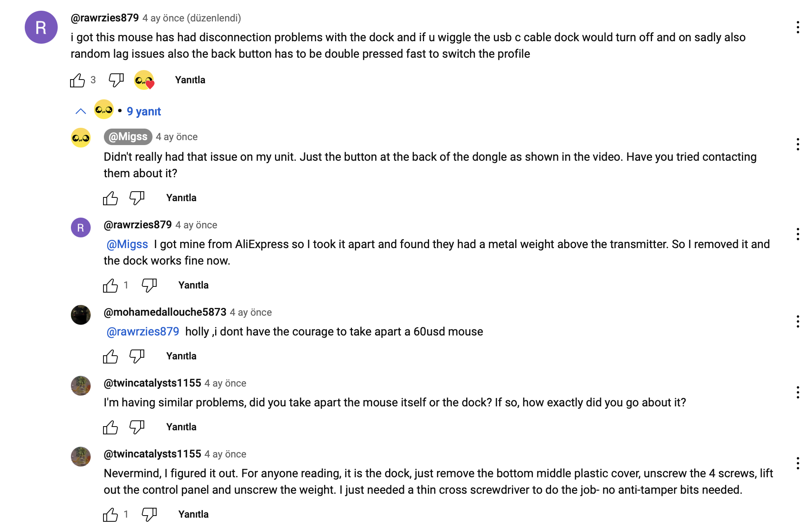
Task: Like @Migss's reply about contacting them
Action: pos(110,198)
